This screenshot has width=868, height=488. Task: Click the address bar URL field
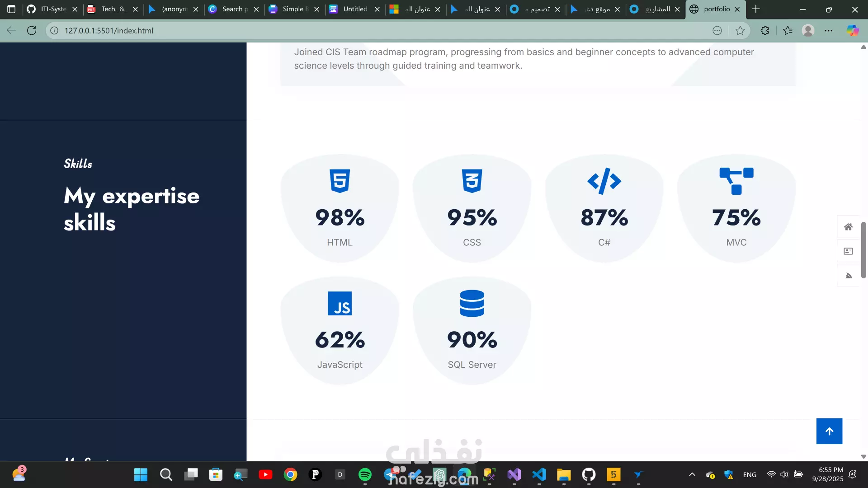point(384,30)
